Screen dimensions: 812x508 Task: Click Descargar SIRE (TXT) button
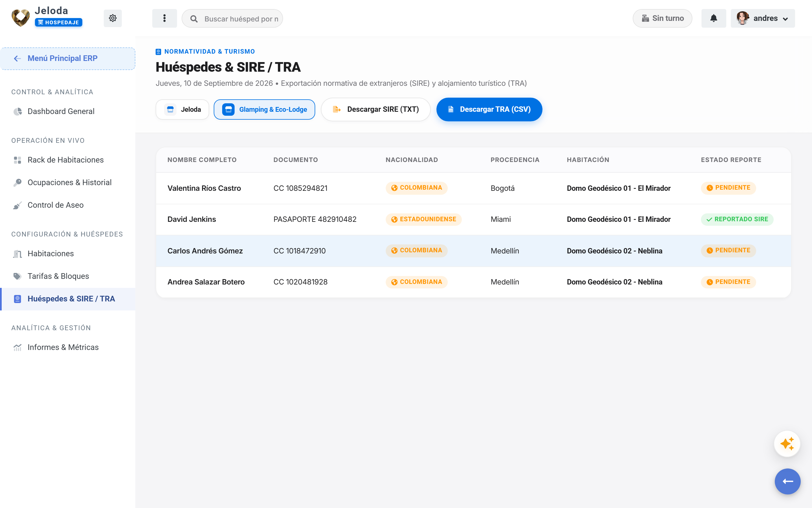click(x=376, y=109)
